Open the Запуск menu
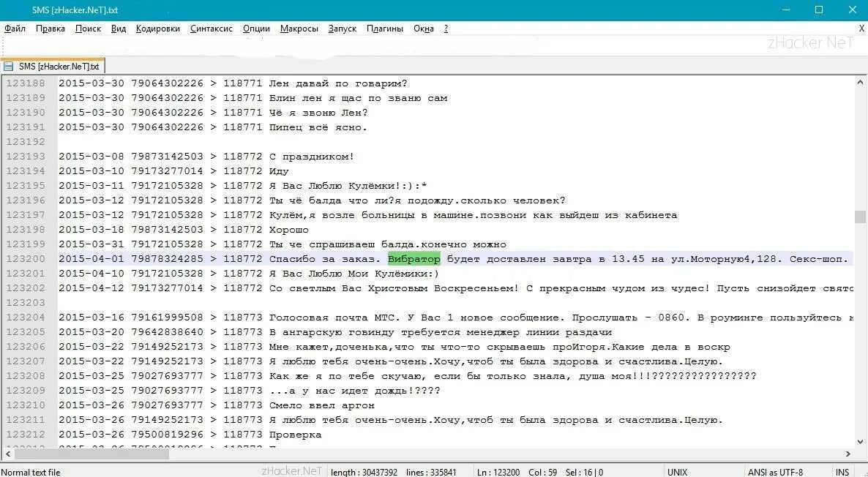The image size is (868, 477). tap(342, 29)
